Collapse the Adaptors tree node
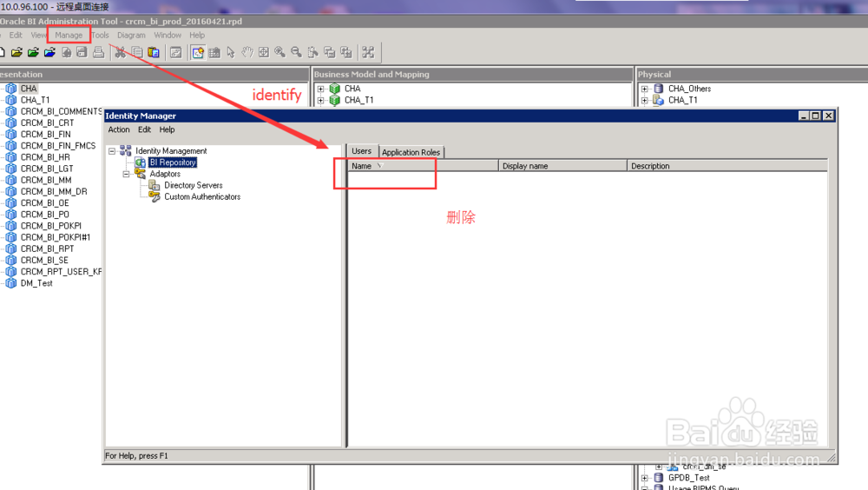Image resolution: width=868 pixels, height=490 pixels. coord(126,174)
